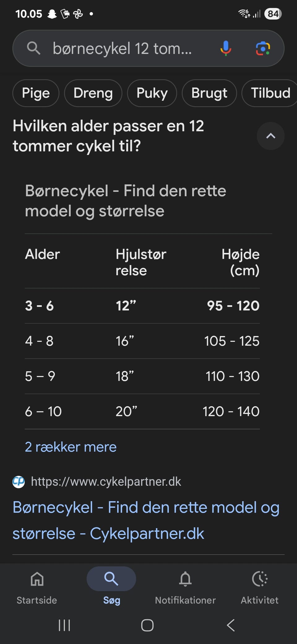The width and height of the screenshot is (297, 644).
Task: Open Google Lens camera search
Action: 263,48
